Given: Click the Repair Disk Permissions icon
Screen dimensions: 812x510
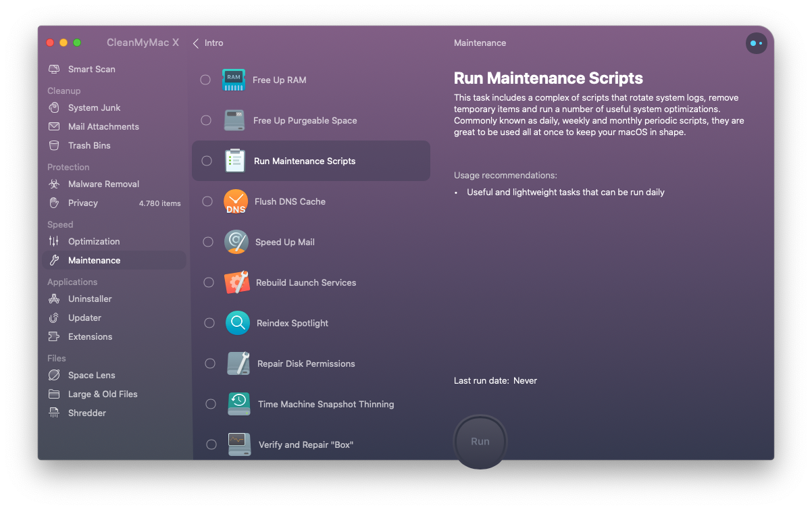Looking at the screenshot, I should coord(238,363).
